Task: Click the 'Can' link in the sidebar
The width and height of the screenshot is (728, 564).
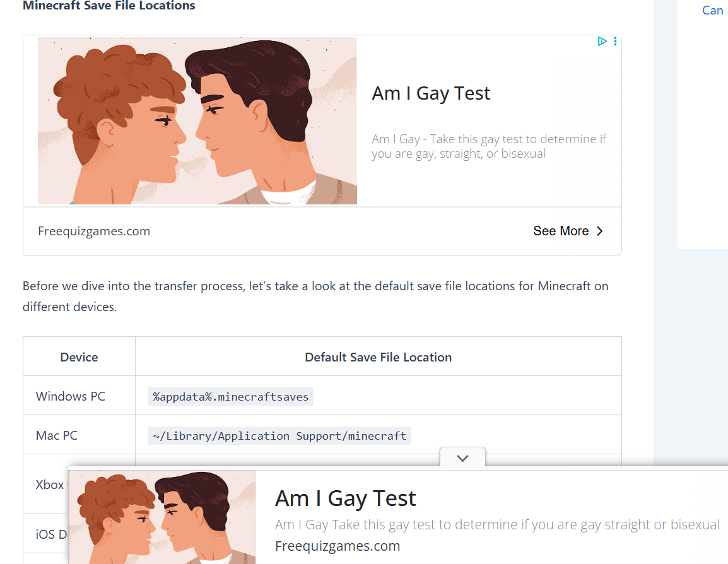Action: click(712, 10)
